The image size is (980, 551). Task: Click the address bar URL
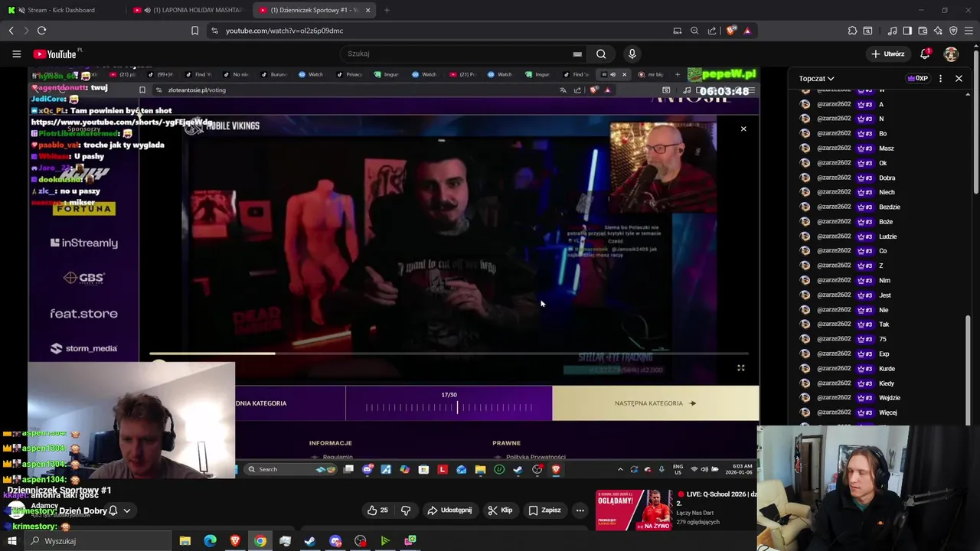(x=284, y=31)
